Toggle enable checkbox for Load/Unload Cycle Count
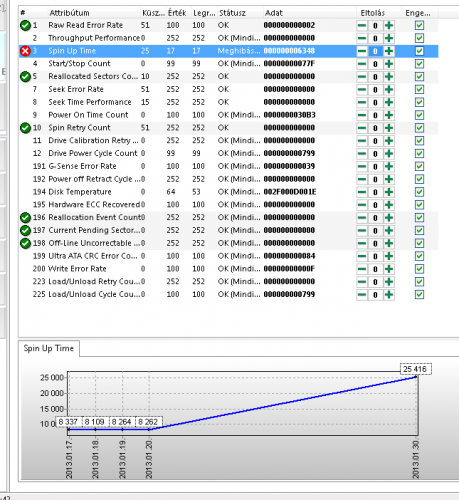Screen dimensions: 459x500 (x=419, y=295)
